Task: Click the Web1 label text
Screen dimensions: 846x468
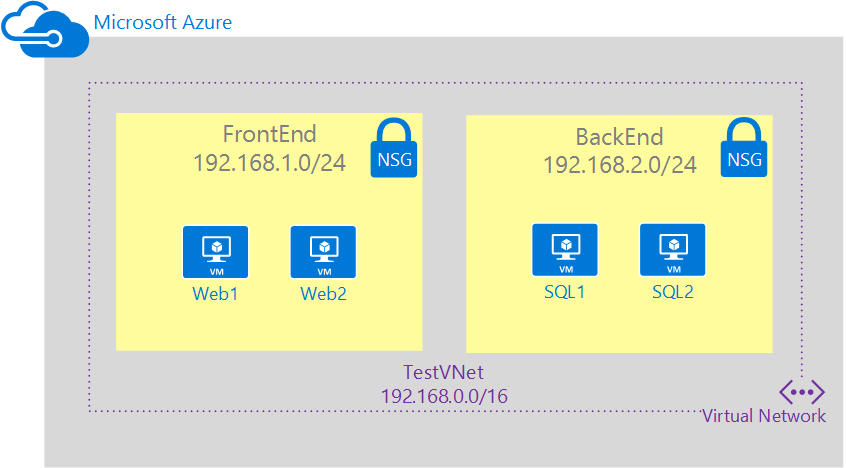Action: (x=216, y=294)
